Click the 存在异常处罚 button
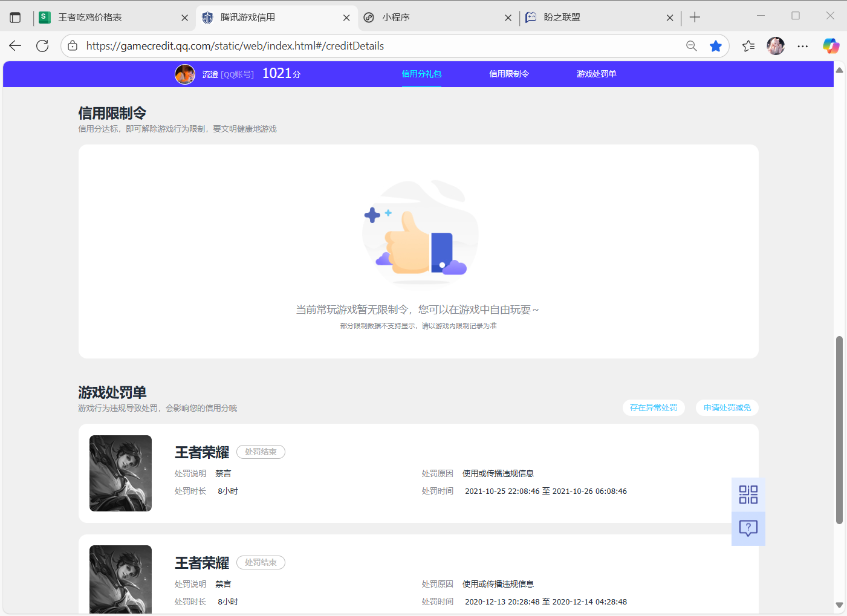This screenshot has height=616, width=847. pos(654,407)
